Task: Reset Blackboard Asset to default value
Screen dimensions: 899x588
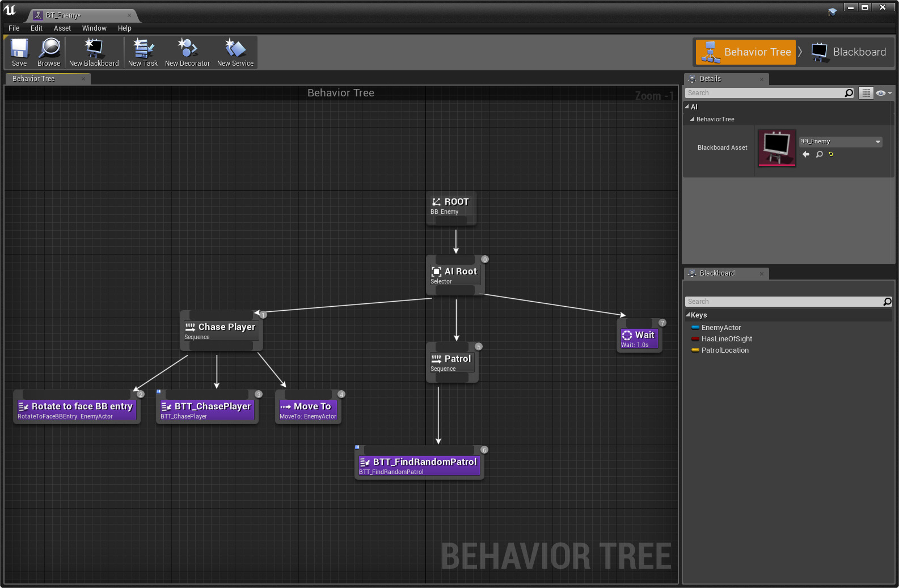Action: point(831,154)
